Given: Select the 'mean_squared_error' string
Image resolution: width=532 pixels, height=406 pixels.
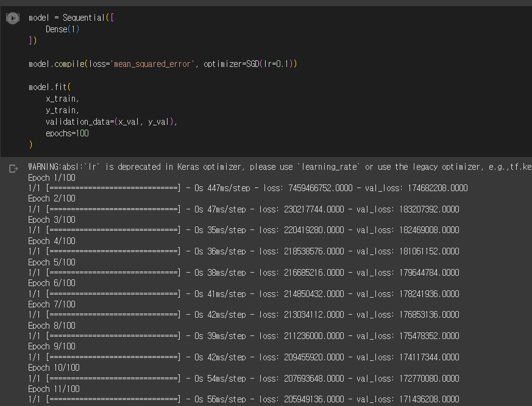Looking at the screenshot, I should point(152,64).
